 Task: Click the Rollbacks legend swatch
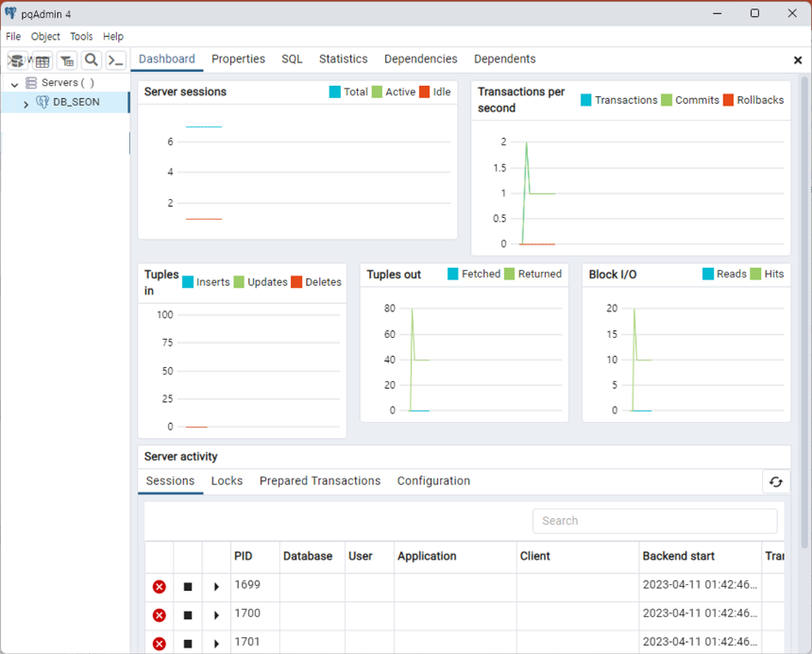tap(728, 100)
